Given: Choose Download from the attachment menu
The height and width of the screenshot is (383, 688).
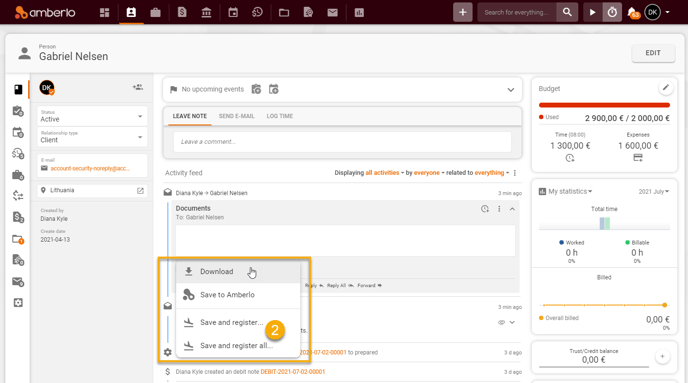Looking at the screenshot, I should (238, 272).
